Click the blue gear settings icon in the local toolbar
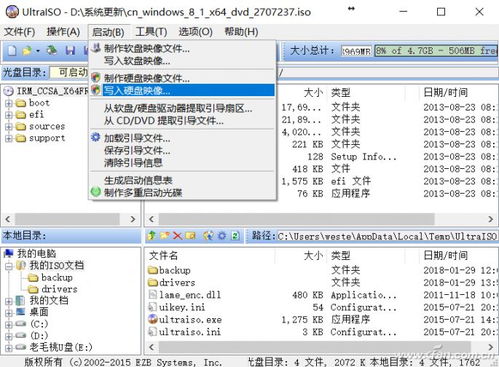The image size is (499, 367). [222, 236]
